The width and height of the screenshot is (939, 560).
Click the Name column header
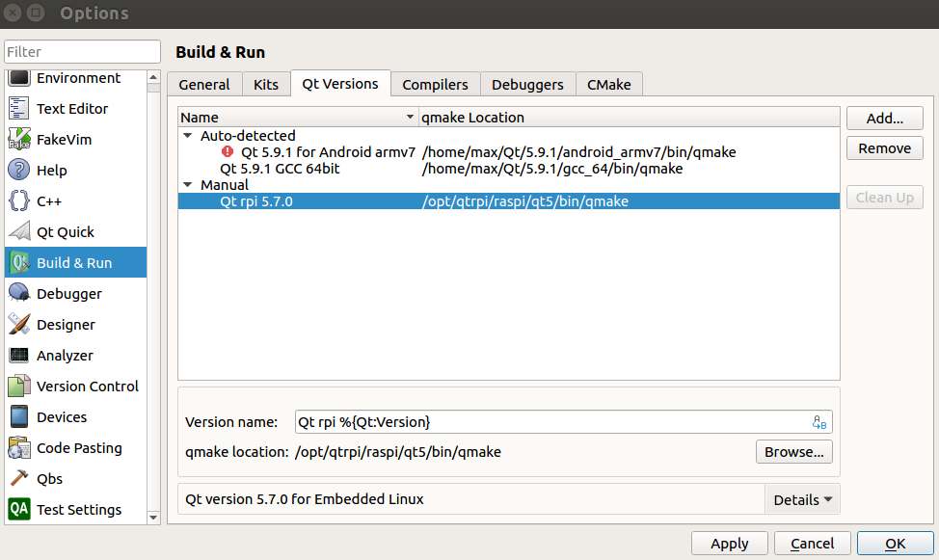click(x=298, y=117)
